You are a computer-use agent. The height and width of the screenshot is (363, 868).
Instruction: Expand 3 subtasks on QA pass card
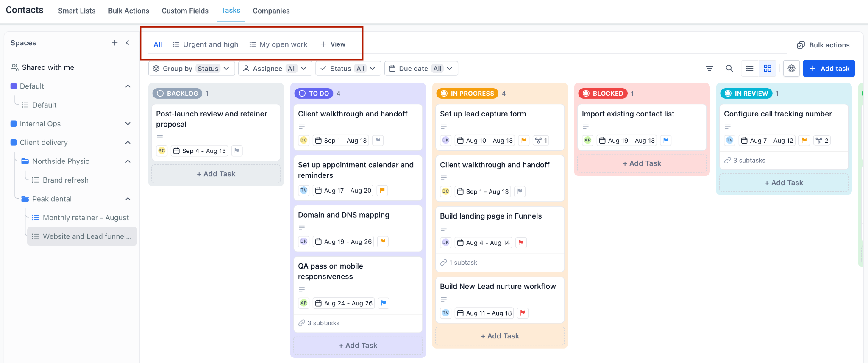tap(319, 323)
